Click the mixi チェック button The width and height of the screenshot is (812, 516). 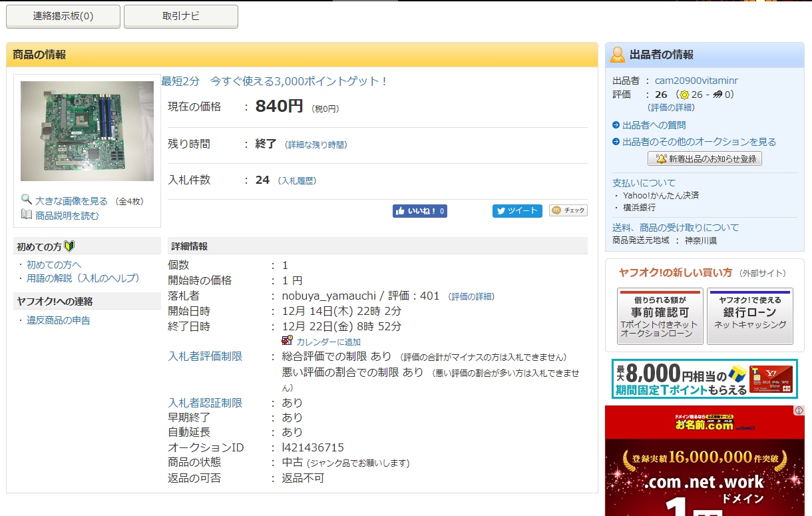tap(568, 210)
